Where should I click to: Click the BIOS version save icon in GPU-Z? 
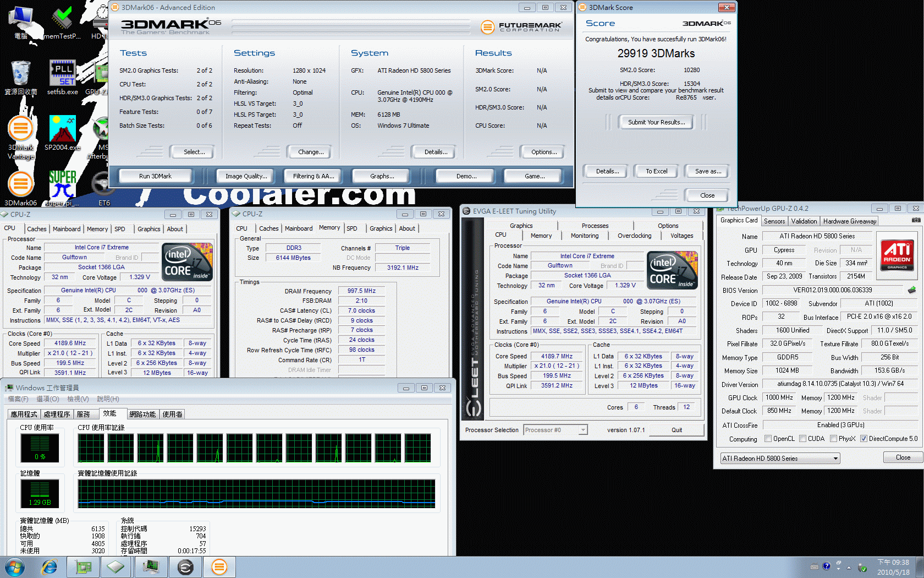click(912, 290)
